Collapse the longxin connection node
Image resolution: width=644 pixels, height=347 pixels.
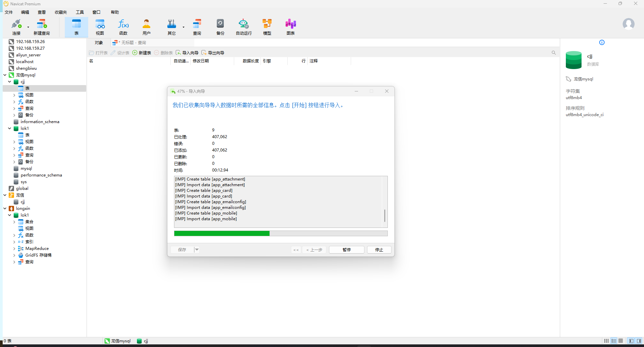(x=5, y=209)
